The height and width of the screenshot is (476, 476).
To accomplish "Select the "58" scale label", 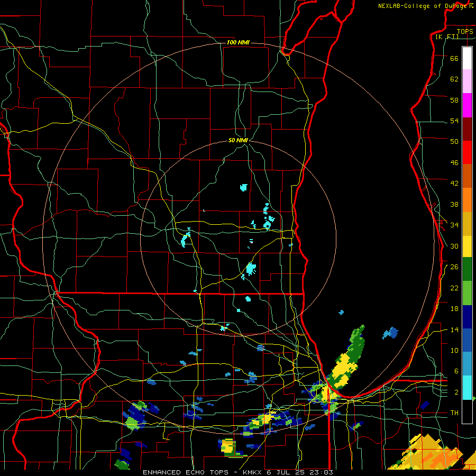I will tap(454, 100).
